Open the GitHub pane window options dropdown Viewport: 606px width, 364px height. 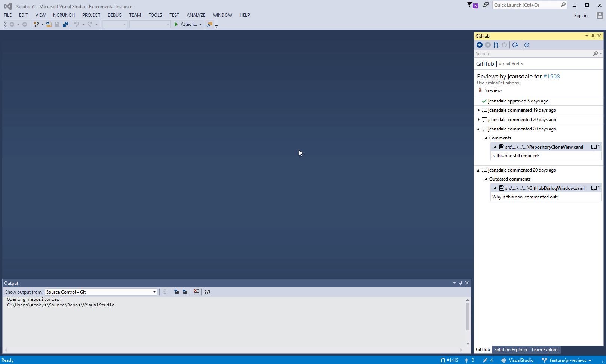pyautogui.click(x=587, y=36)
